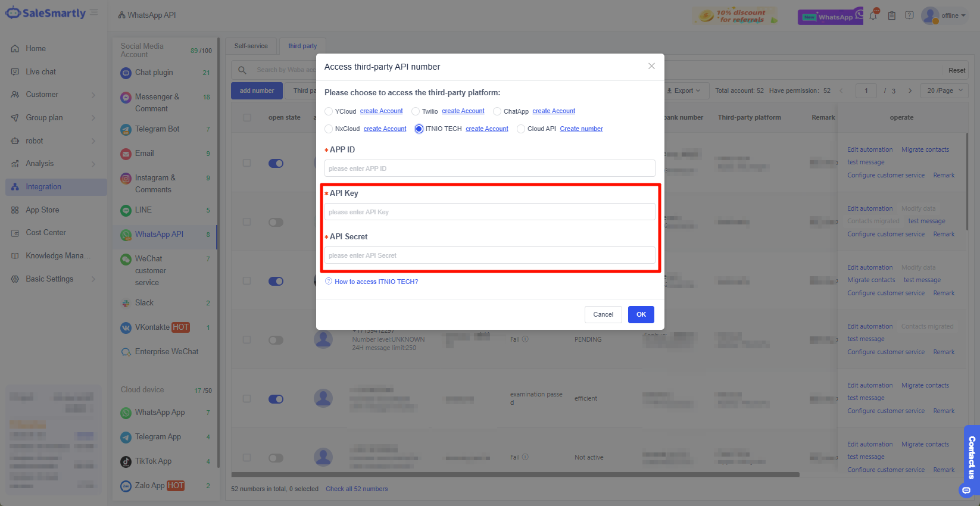The width and height of the screenshot is (980, 506).
Task: Select the Twilio radio button
Action: pyautogui.click(x=416, y=111)
